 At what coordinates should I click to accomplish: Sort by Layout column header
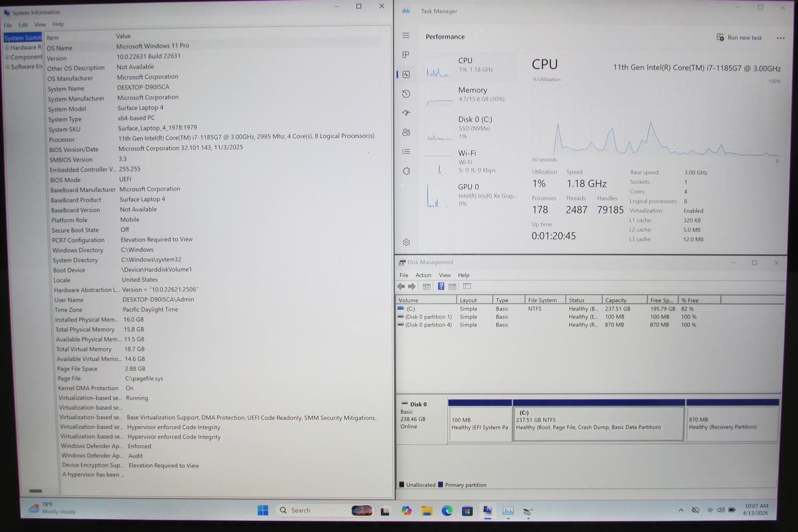coord(475,300)
